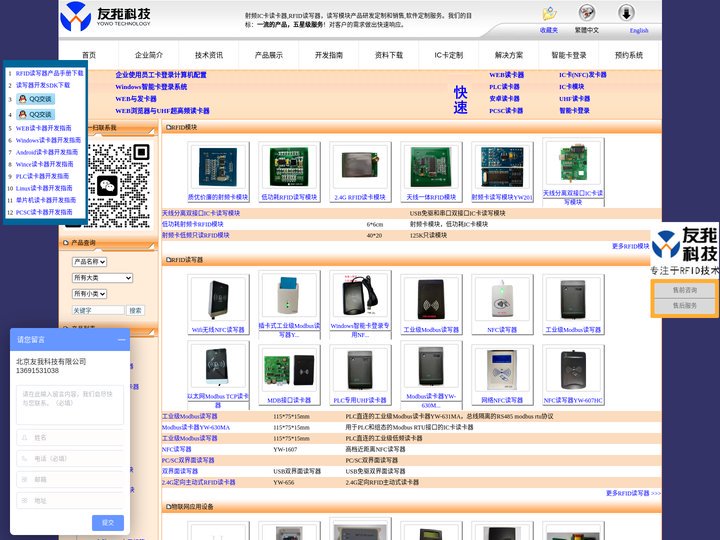Open 预约系统 navigation item

click(629, 55)
